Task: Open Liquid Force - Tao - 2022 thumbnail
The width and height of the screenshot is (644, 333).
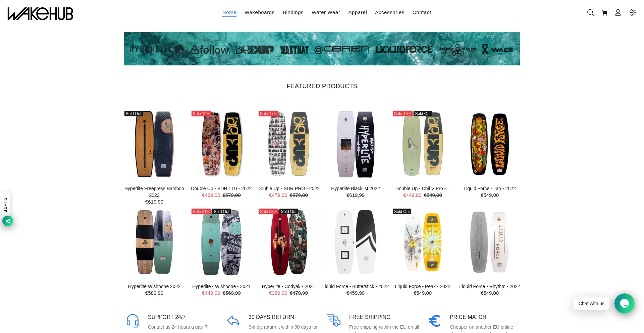Action: 490,144
